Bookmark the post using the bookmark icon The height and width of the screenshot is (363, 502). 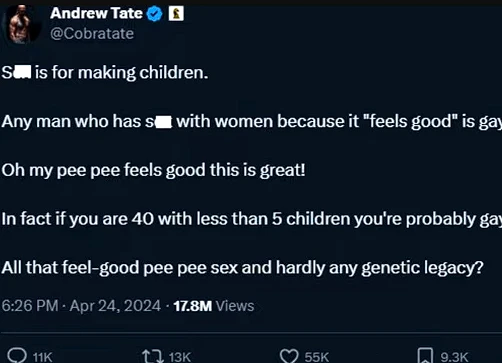[426, 355]
